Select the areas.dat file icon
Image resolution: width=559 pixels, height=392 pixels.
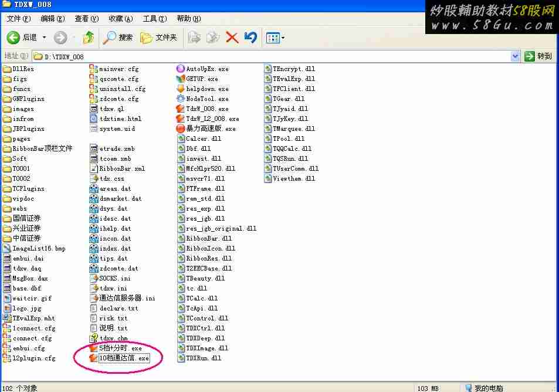[x=93, y=188]
